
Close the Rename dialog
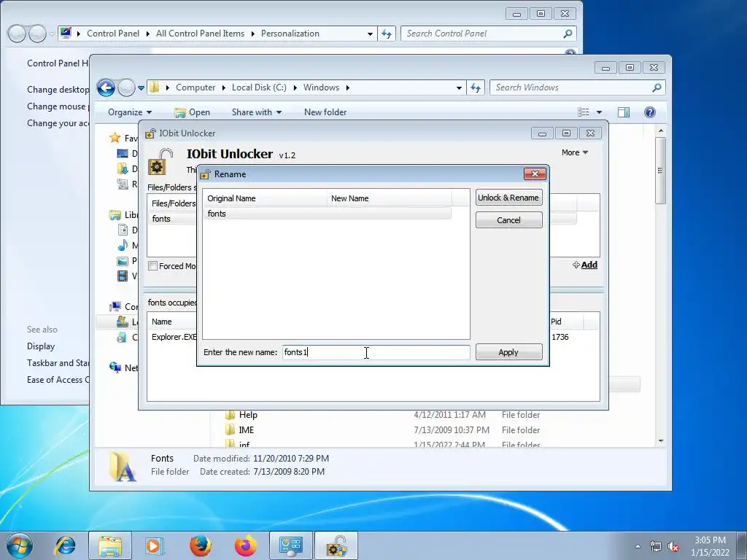tap(535, 174)
